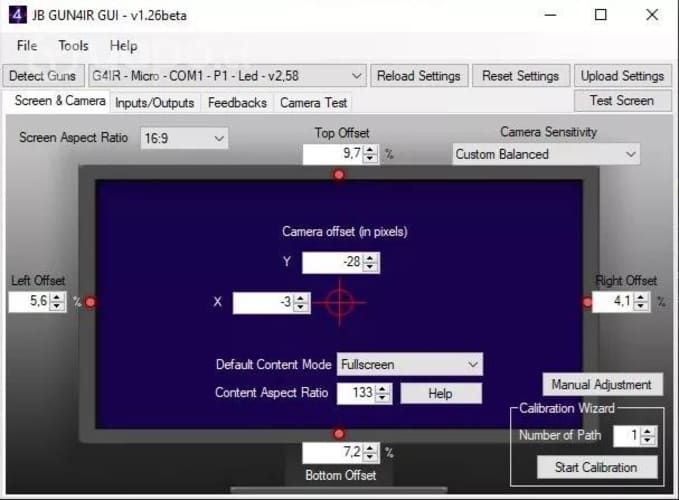Open the Default Content Mode dropdown
The height and width of the screenshot is (500, 679).
(473, 365)
